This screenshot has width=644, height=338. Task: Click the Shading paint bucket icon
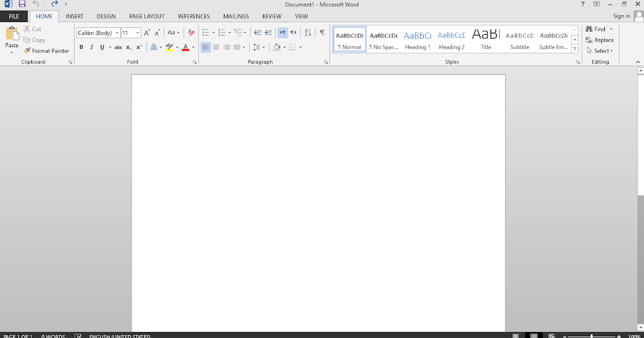pos(276,47)
